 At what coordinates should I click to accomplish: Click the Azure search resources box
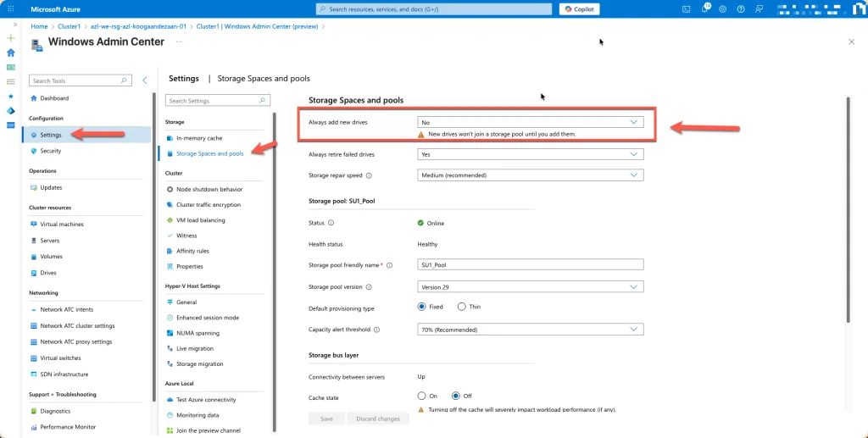point(434,8)
